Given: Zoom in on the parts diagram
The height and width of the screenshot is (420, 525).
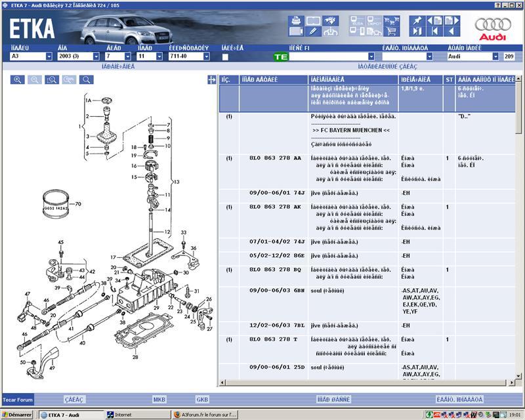Looking at the screenshot, I should click(x=18, y=79).
